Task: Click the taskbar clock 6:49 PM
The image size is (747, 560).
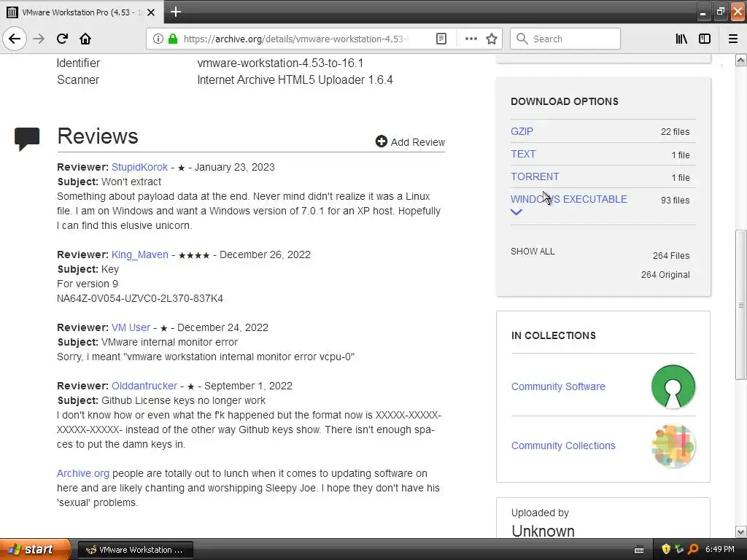Action: (719, 549)
